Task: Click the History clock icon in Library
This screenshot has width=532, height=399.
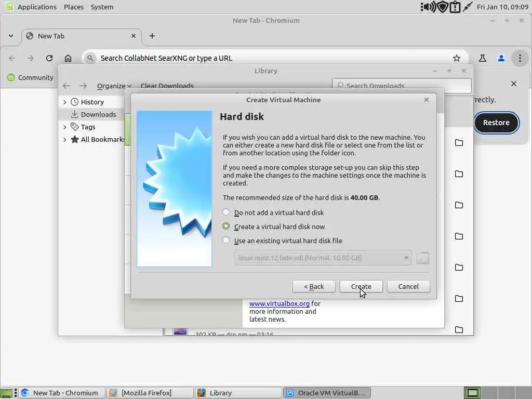Action: 75,102
